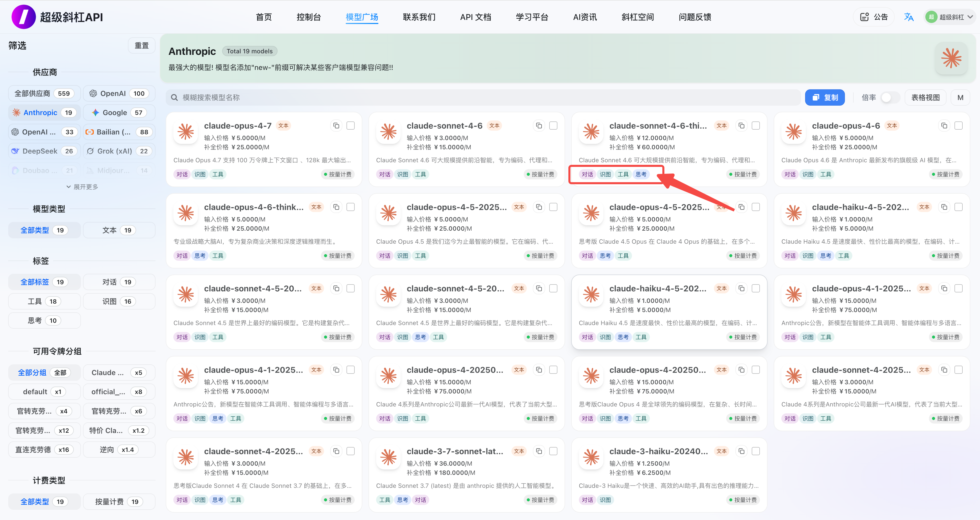Image resolution: width=980 pixels, height=520 pixels.
Task: Click the search magnifier icon
Action: pos(175,98)
